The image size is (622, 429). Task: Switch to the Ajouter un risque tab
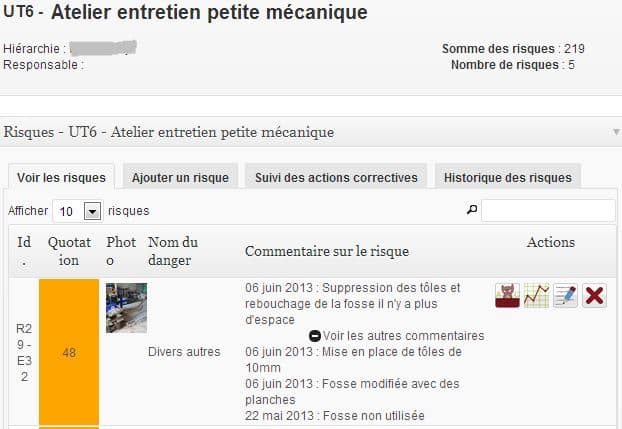180,177
